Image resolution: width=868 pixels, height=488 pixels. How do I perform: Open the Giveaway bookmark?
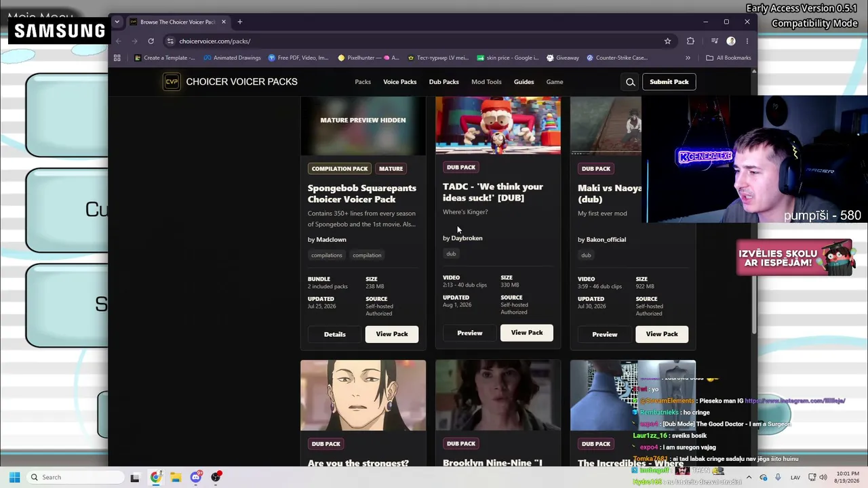pos(563,58)
